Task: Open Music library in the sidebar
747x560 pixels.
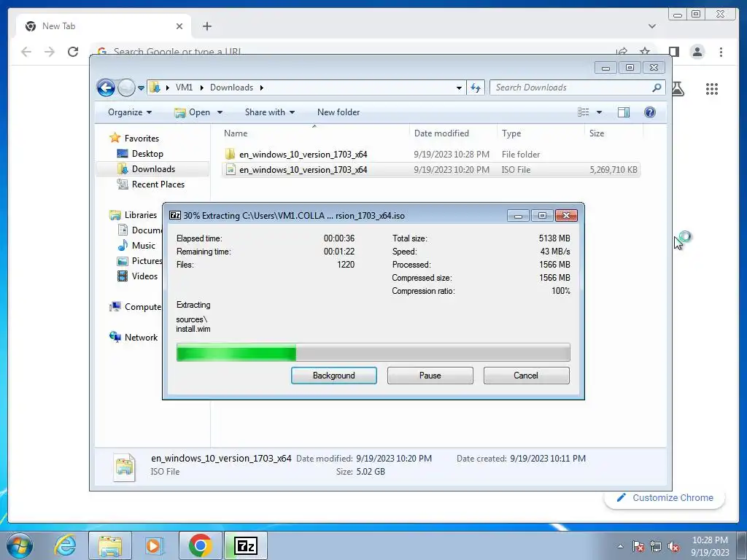Action: 143,246
